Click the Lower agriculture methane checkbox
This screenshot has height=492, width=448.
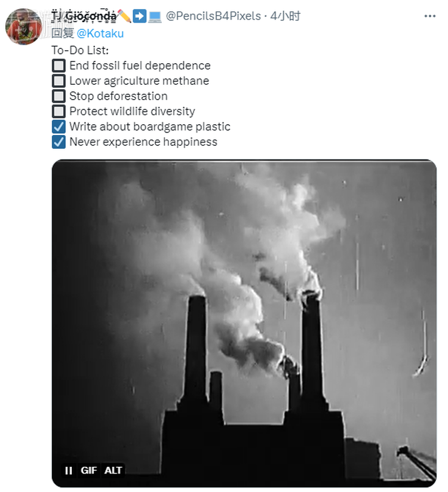(59, 81)
